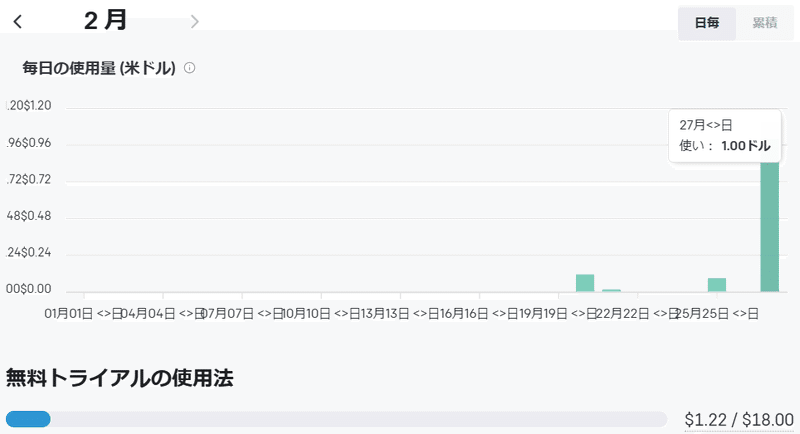This screenshot has width=800, height=434.
Task: Click the 2月 month heading
Action: [105, 20]
